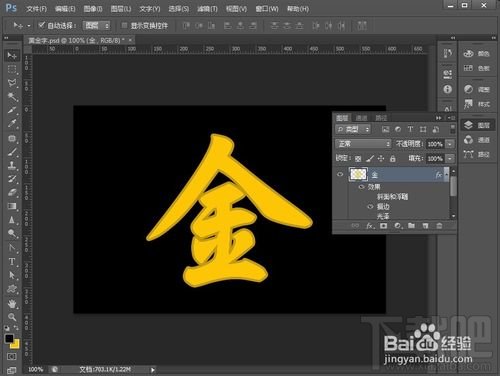The image size is (500, 376).
Task: Swap foreground and background colors
Action: pyautogui.click(x=16, y=328)
